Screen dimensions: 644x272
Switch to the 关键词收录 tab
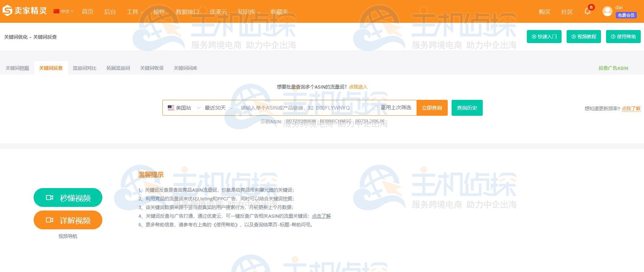[x=152, y=68]
